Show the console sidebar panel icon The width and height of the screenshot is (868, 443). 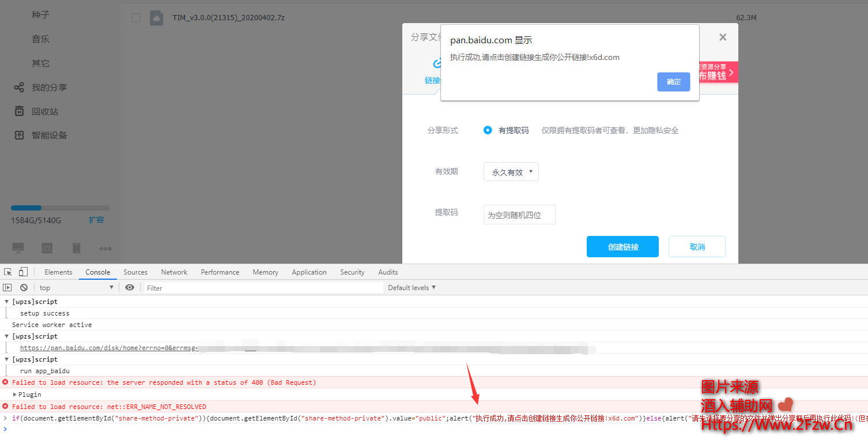[7, 287]
